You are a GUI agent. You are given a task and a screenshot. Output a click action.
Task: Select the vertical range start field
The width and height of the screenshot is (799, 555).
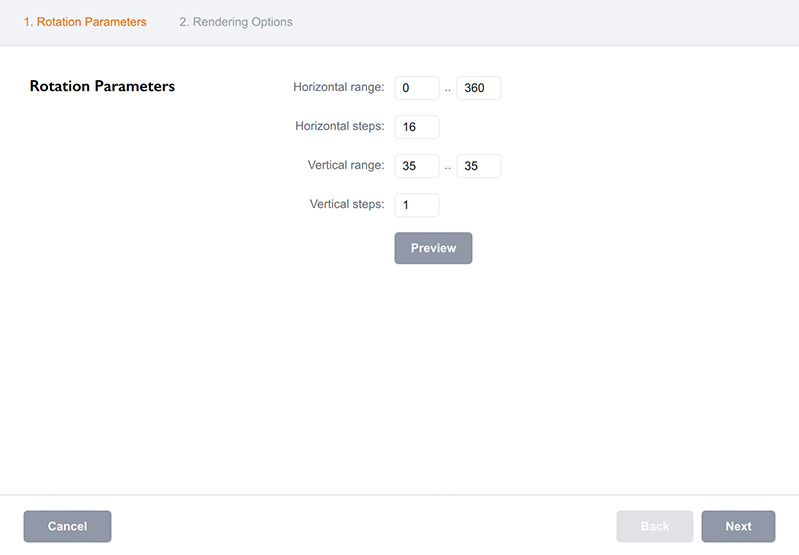[416, 166]
